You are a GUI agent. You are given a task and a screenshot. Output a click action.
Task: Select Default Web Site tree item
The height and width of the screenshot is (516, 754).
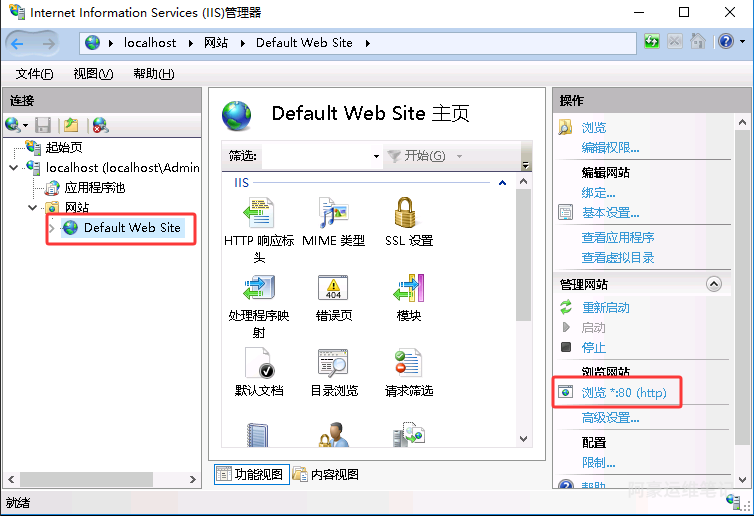pos(132,227)
